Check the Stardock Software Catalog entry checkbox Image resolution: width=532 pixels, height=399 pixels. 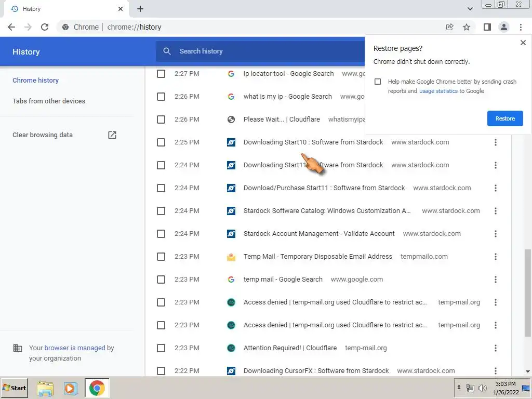click(161, 211)
